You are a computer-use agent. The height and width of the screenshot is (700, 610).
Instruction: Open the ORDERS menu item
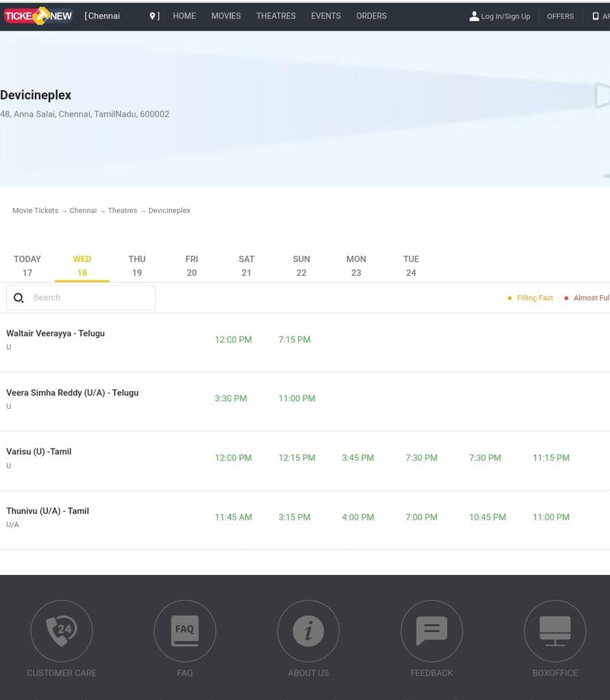(371, 16)
